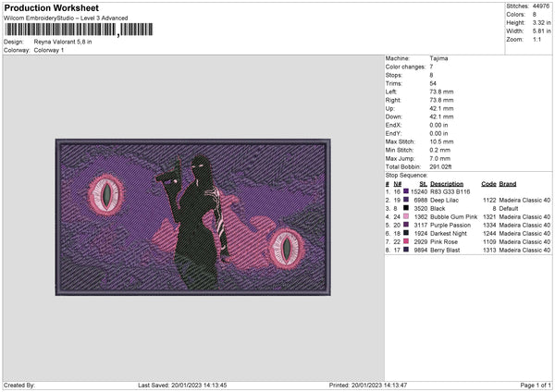Click the Total Bobbin value 291.02ft
This screenshot has height=392, width=555.
[440, 166]
